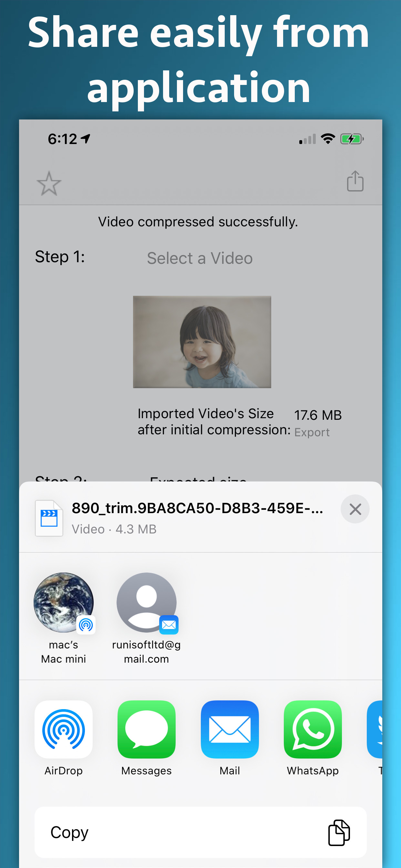Tap the partially visible app icon
This screenshot has height=868, width=401.
click(x=375, y=729)
